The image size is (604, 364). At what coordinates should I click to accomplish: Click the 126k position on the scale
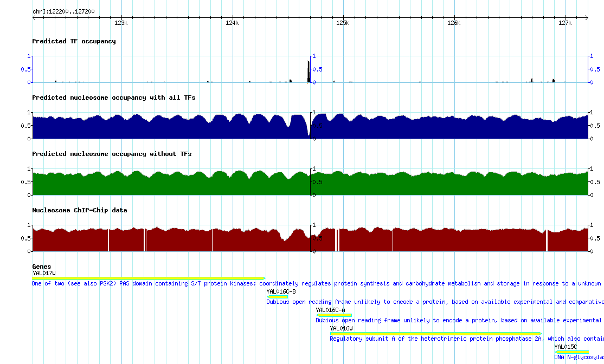point(454,23)
